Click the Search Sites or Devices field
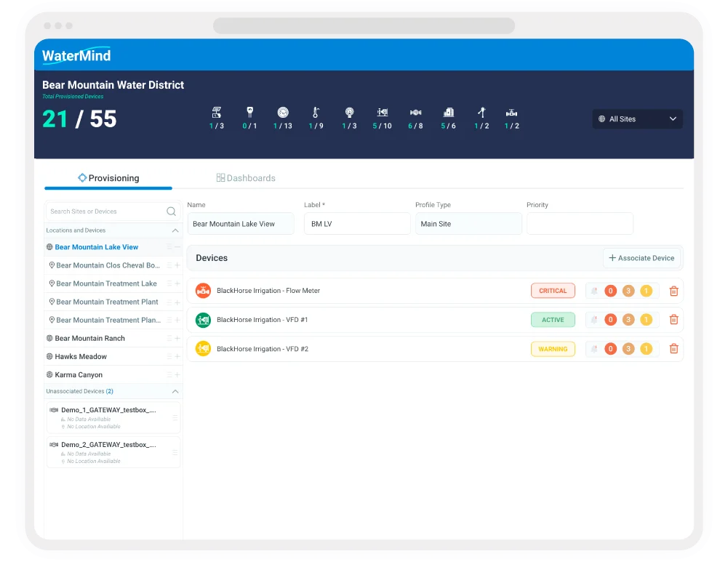 [113, 211]
